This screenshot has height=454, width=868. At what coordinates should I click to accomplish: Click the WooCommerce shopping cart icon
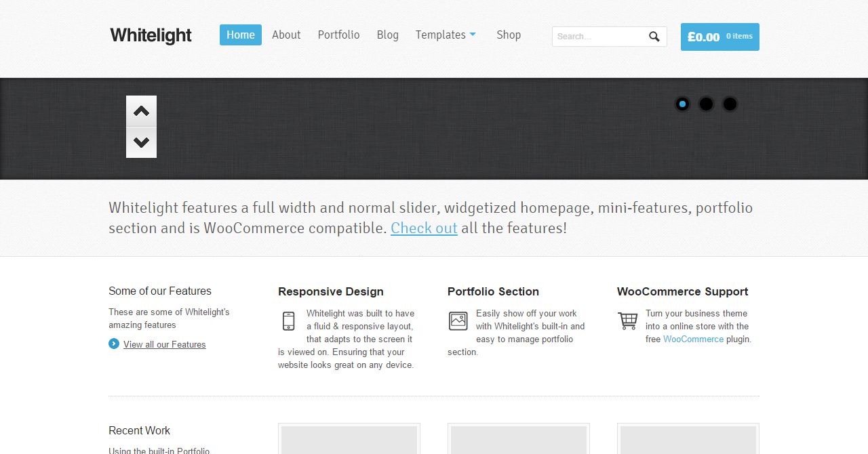628,321
